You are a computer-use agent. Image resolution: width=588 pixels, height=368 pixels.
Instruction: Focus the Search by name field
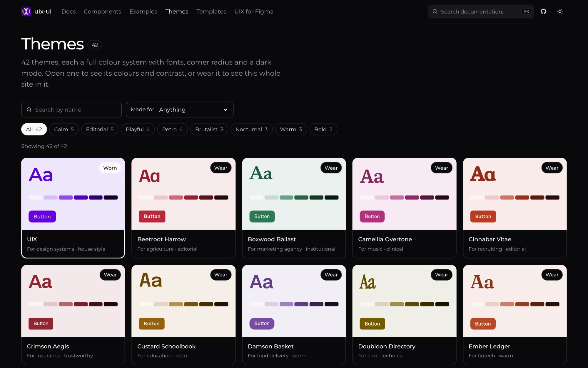coord(71,110)
